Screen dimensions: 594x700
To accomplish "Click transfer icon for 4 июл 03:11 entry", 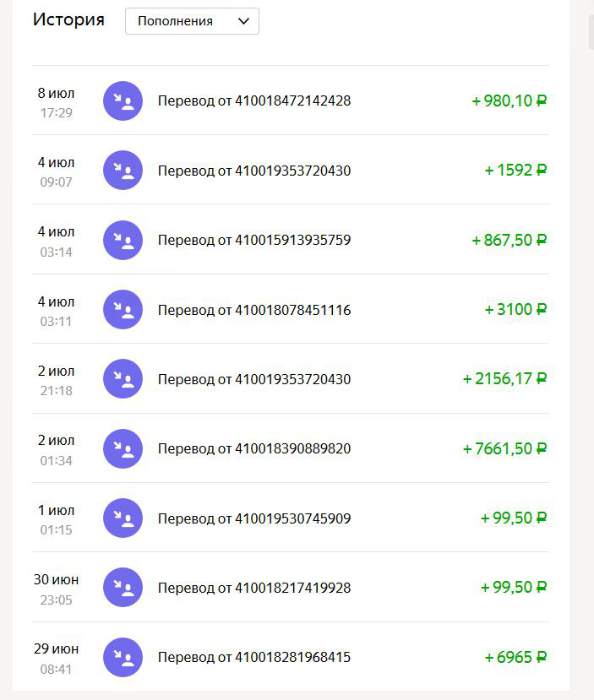I will [123, 309].
